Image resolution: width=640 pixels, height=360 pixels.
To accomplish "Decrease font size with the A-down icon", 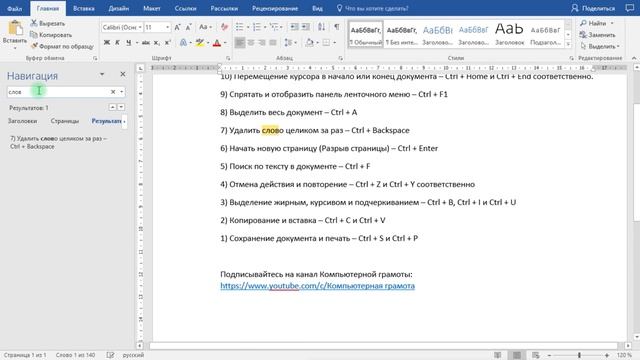I will tap(188, 27).
